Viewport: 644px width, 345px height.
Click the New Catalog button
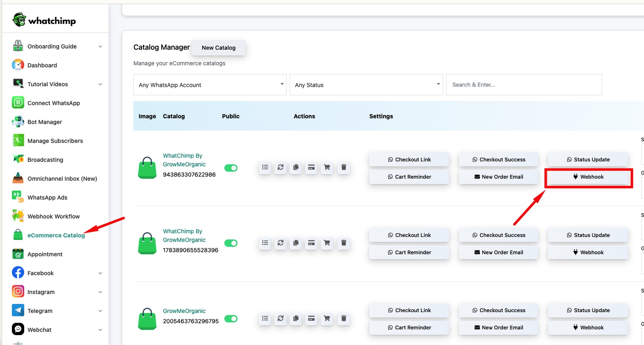tap(219, 48)
